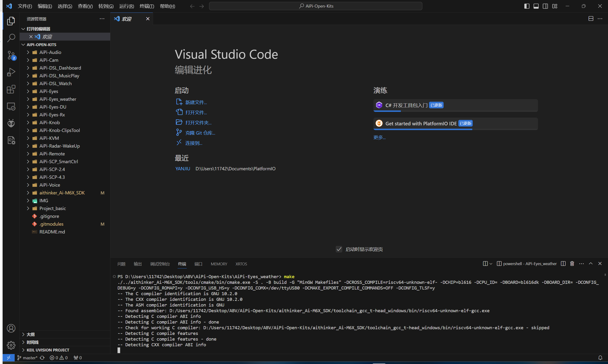Toggle bottom panel visibility
This screenshot has height=364, width=608.
coord(536,6)
